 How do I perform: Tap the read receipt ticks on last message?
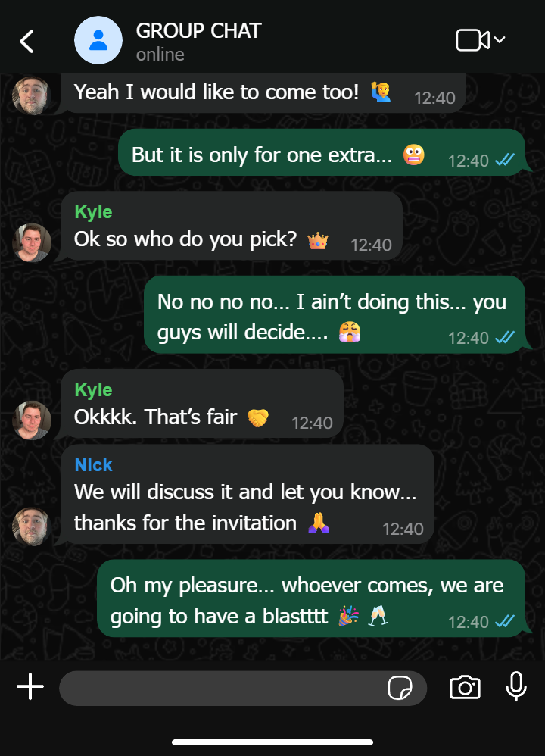click(x=505, y=621)
